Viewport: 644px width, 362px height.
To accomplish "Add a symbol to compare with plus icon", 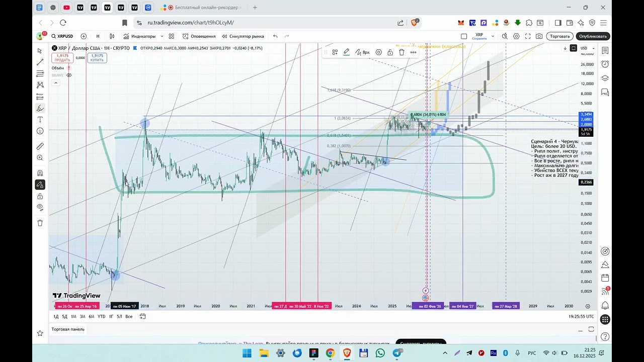I will [84, 36].
